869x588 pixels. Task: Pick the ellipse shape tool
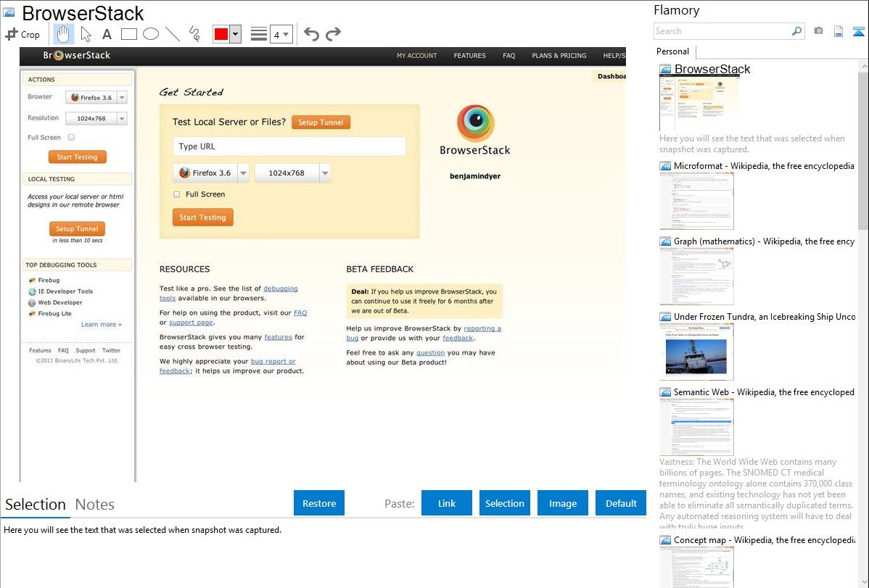(x=150, y=34)
